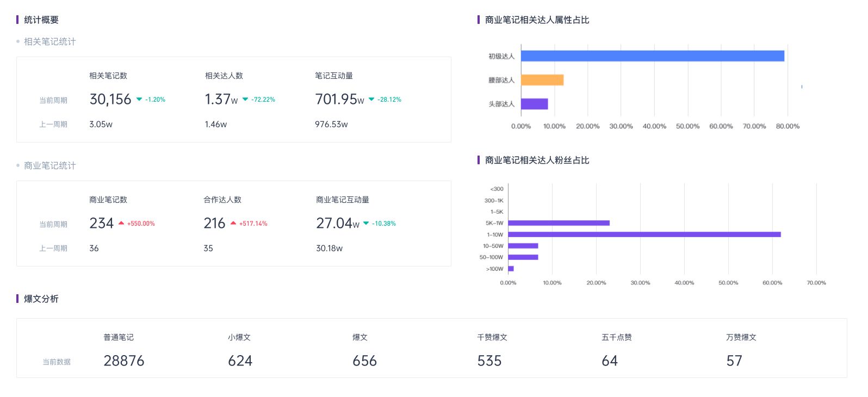The height and width of the screenshot is (397, 868).
Task: Click the 10-50W fans bar
Action: point(523,246)
